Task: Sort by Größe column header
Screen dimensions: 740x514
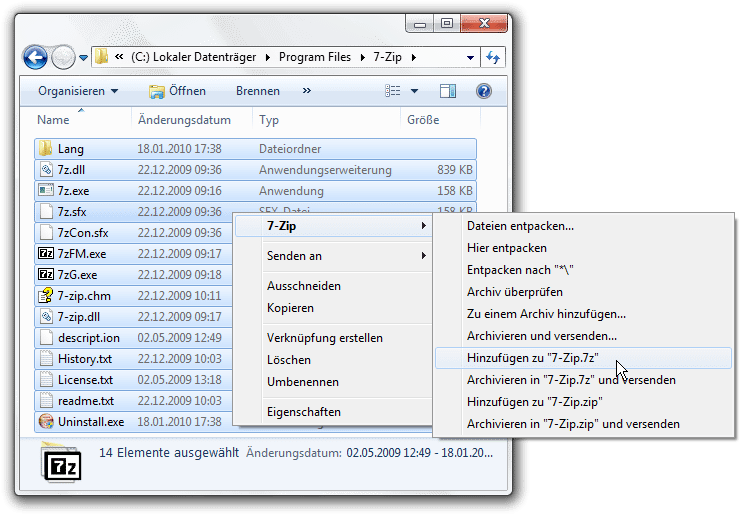Action: [423, 120]
